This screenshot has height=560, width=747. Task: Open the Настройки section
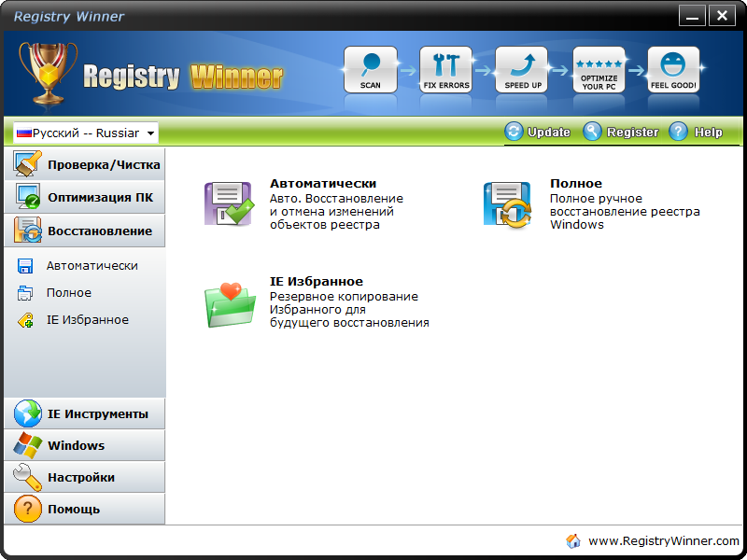coord(85,477)
